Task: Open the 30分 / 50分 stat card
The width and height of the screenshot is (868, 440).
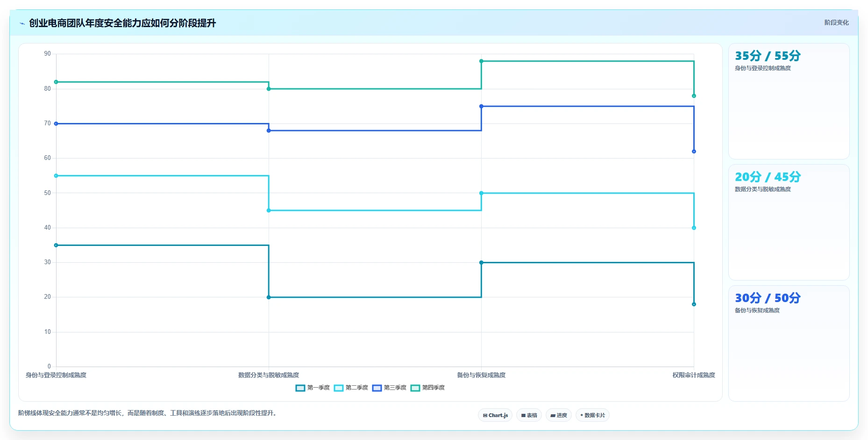Action: [789, 343]
